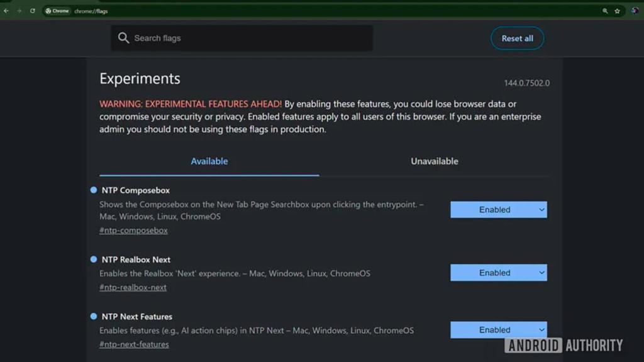Click the browser forward arrow
644x362 pixels.
coord(19,11)
